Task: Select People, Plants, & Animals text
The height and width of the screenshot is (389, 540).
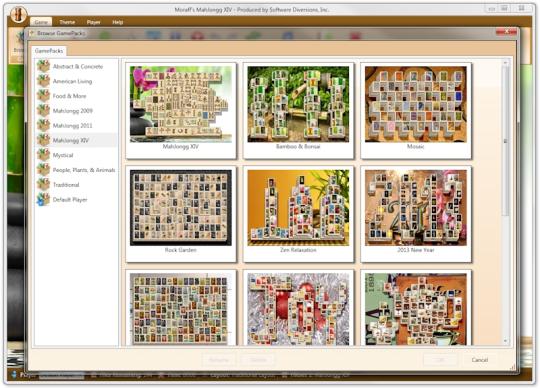Action: click(x=84, y=170)
